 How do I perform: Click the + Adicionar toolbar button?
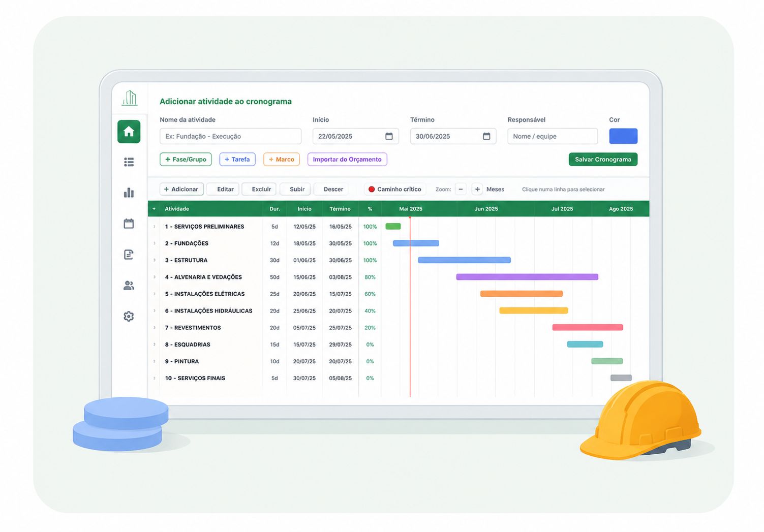(x=181, y=189)
